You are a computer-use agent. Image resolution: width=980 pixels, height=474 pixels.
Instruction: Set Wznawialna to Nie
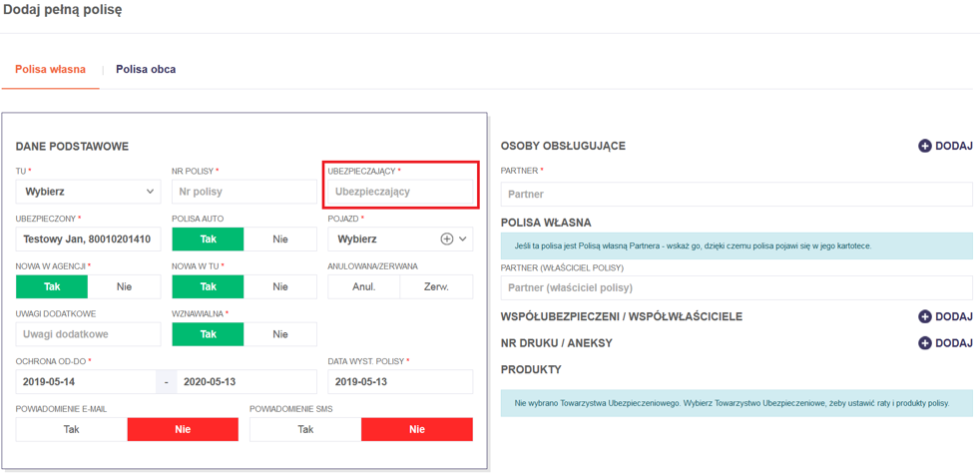click(x=280, y=334)
